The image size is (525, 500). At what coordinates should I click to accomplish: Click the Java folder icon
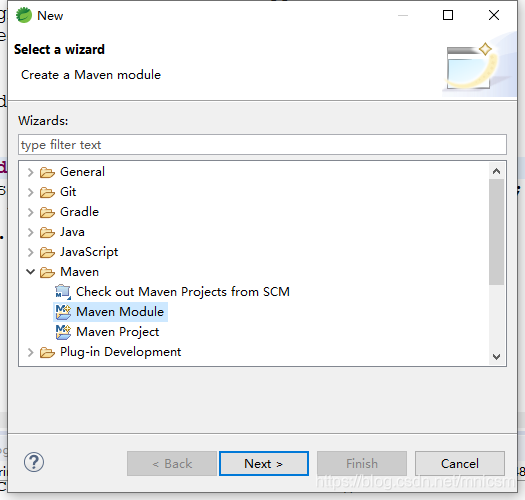[x=47, y=232]
